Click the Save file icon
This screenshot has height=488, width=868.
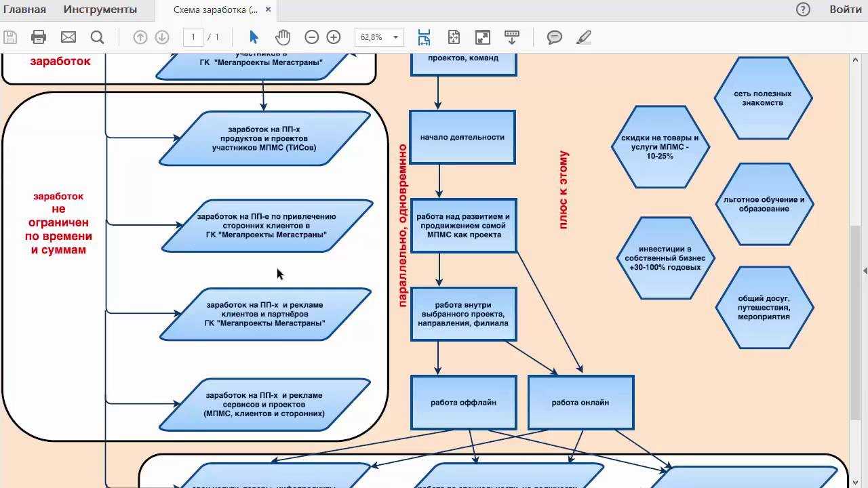(x=9, y=37)
